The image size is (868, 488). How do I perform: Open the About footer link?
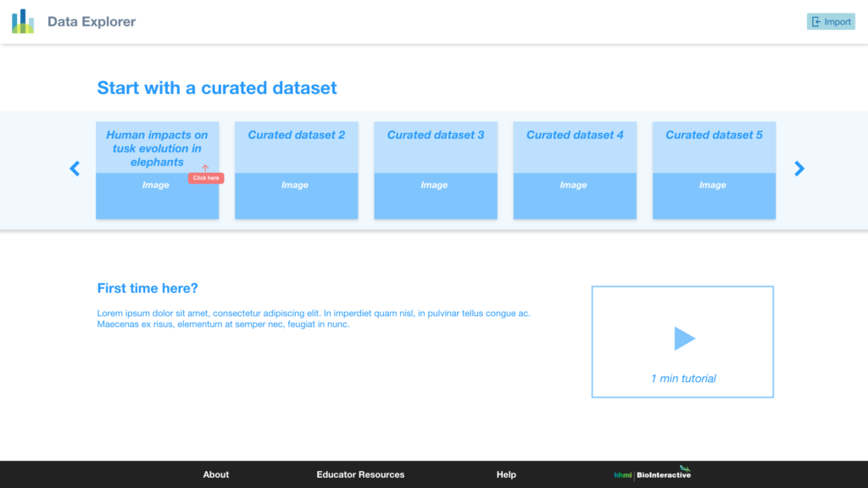pos(216,474)
